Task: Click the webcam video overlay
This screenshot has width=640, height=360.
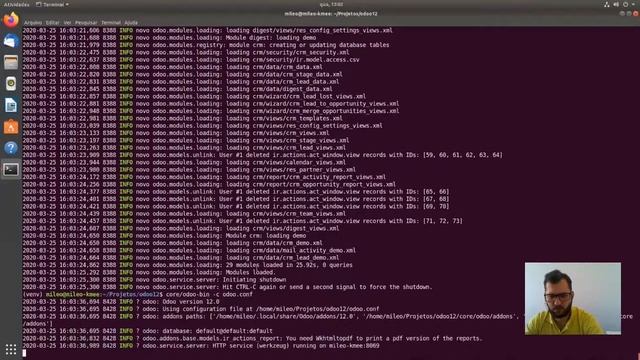Action: 573,298
